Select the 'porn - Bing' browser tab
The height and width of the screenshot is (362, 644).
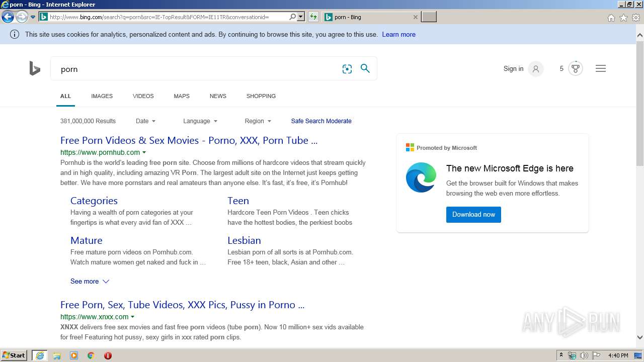pyautogui.click(x=370, y=17)
